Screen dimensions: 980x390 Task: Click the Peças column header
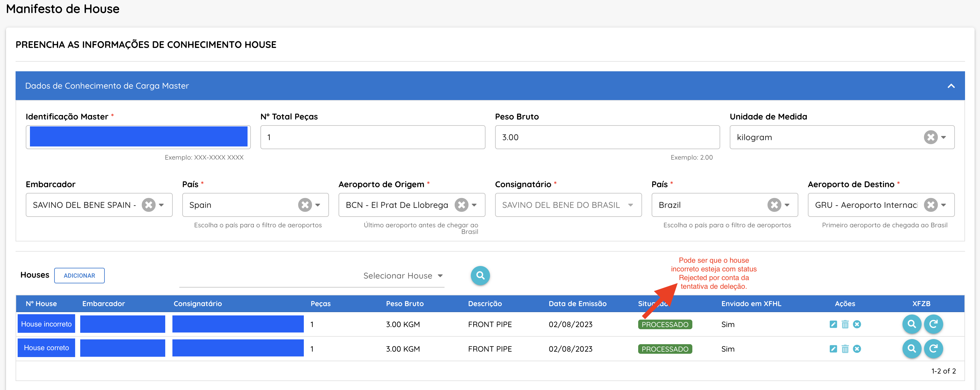click(x=320, y=303)
